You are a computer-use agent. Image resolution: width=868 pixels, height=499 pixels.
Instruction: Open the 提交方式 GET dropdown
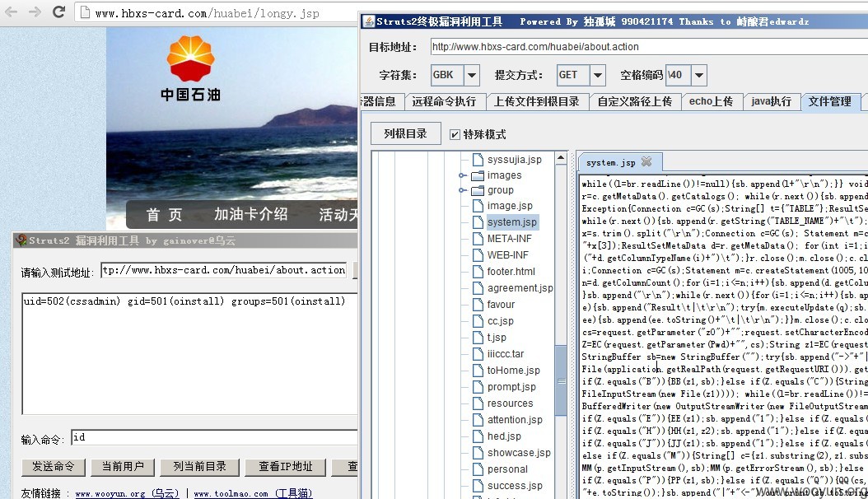tap(597, 75)
